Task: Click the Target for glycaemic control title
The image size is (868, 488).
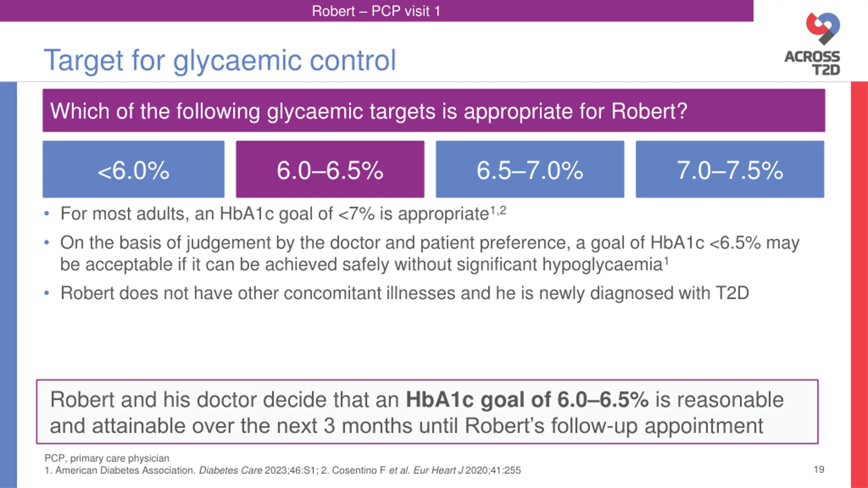Action: [x=220, y=60]
